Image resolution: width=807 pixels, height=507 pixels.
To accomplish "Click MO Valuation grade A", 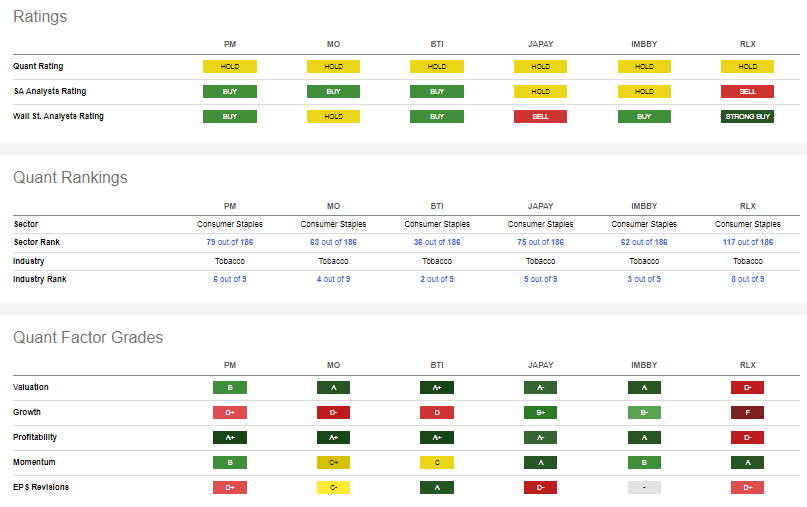I will (x=333, y=388).
